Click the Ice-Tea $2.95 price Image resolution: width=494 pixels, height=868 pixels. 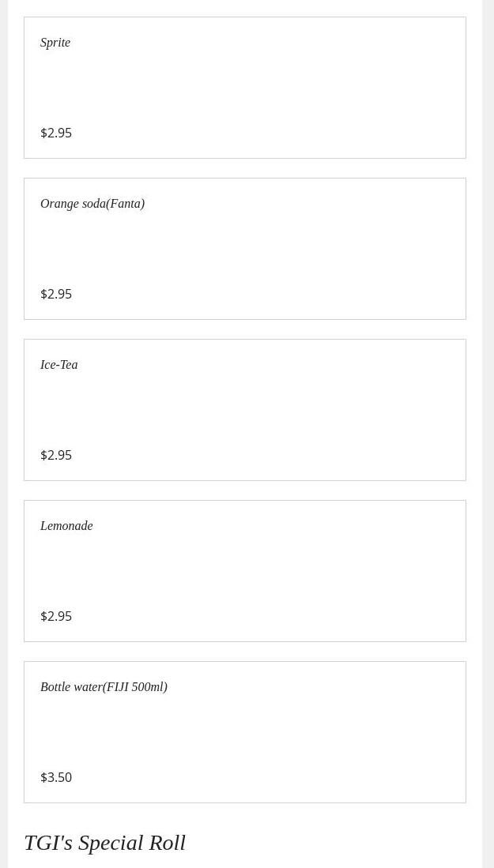point(56,455)
